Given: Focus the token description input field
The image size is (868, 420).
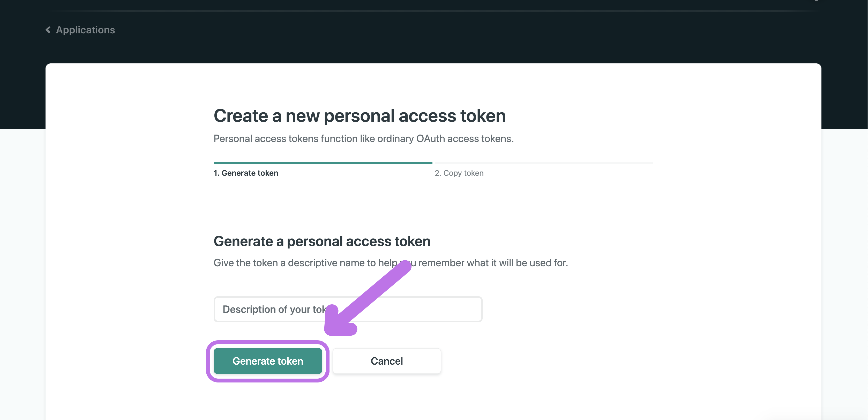Looking at the screenshot, I should (x=348, y=309).
